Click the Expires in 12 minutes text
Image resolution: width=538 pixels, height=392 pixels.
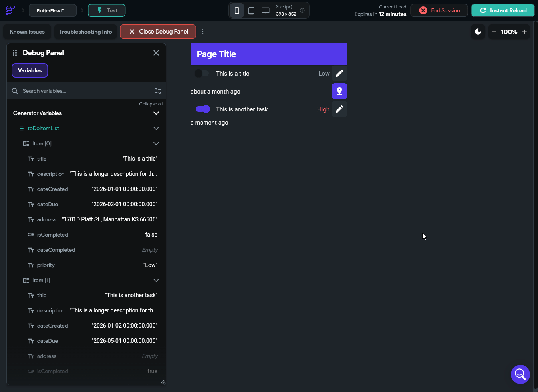[380, 14]
